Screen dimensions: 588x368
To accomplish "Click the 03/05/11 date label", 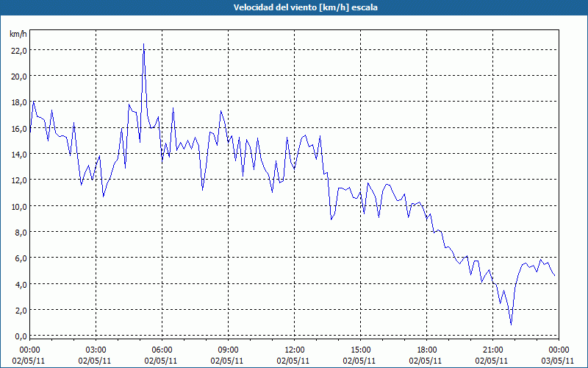I will (558, 361).
